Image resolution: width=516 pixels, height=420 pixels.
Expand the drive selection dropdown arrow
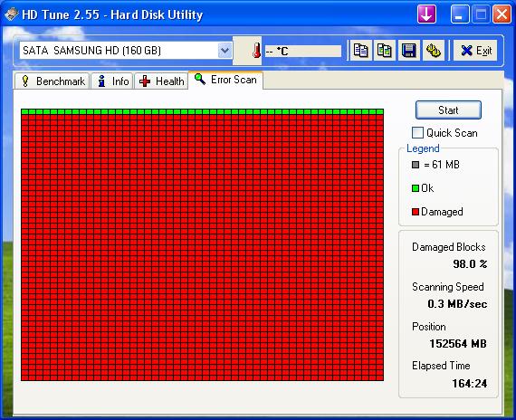tap(225, 51)
